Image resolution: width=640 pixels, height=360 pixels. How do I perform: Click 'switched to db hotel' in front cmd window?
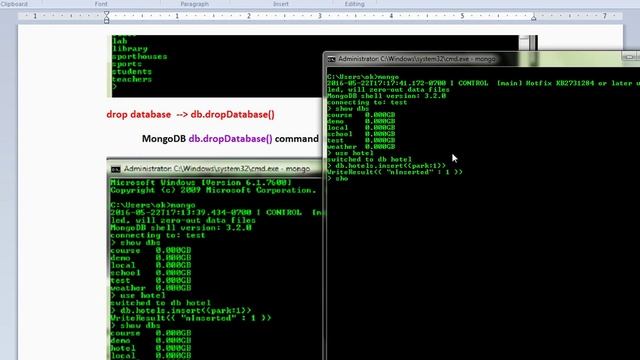coord(369,159)
